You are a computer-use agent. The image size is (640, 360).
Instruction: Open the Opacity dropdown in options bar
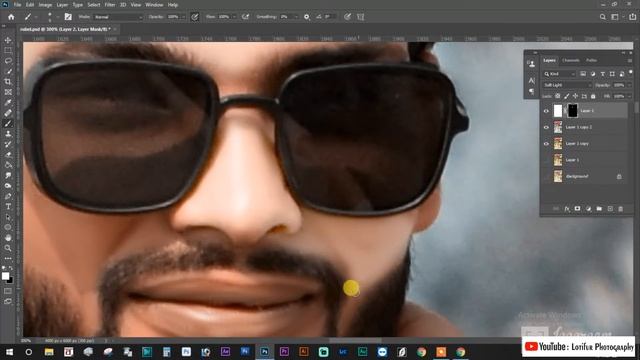[183, 17]
